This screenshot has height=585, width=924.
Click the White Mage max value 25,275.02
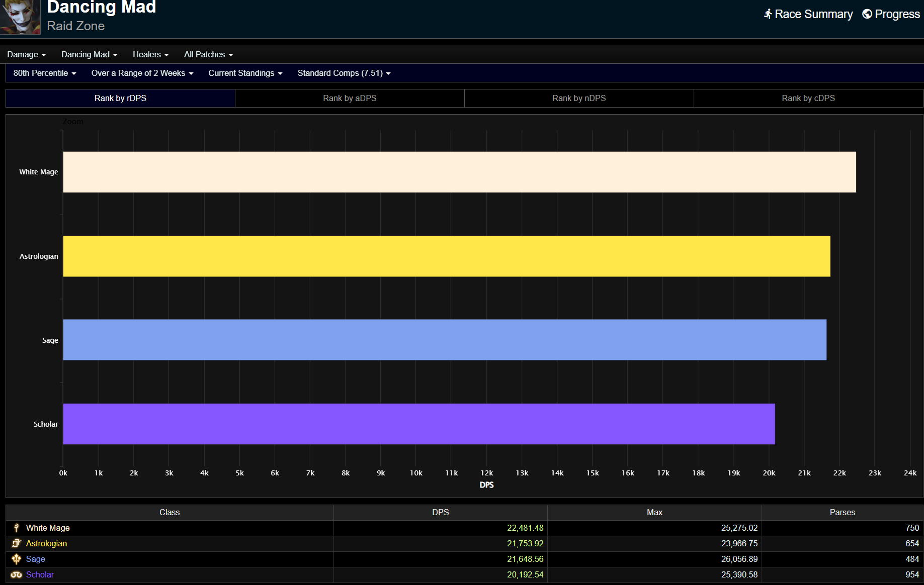[x=739, y=528]
